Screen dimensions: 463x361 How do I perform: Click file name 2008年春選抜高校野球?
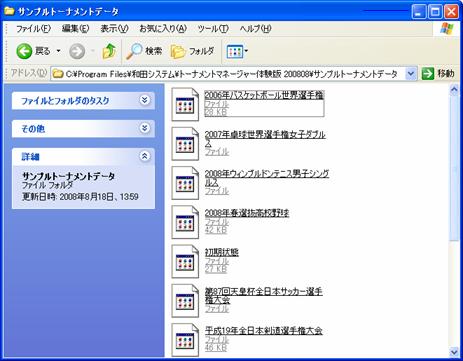[247, 213]
